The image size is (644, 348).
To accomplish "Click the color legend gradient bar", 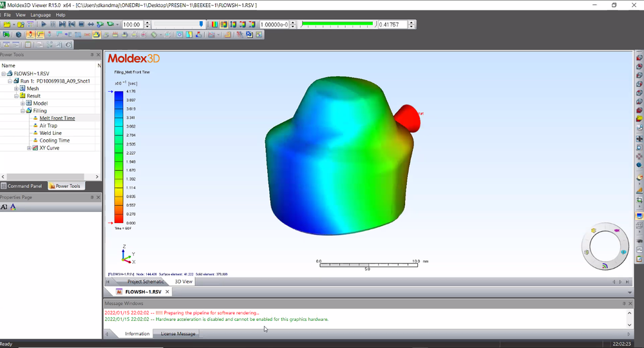I will [x=118, y=157].
